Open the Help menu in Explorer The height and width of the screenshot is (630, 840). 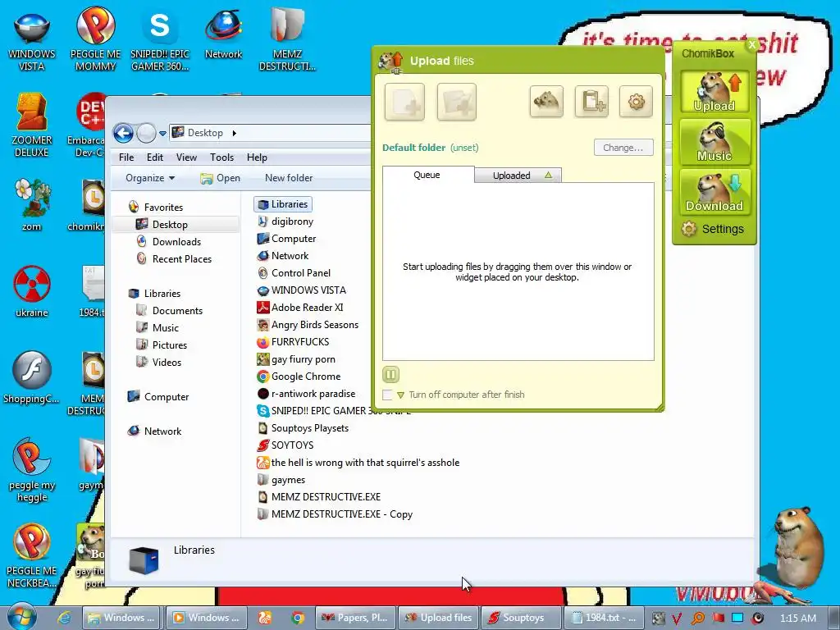coord(257,157)
